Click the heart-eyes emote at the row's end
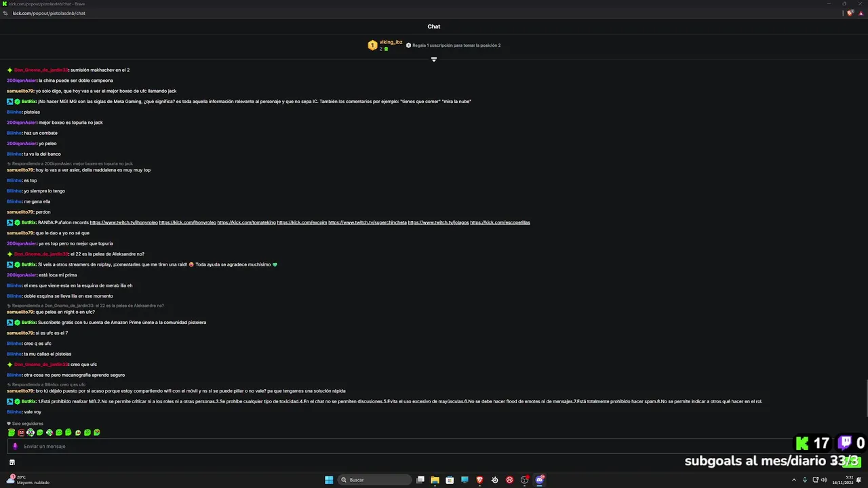The width and height of the screenshot is (868, 488). [97, 432]
